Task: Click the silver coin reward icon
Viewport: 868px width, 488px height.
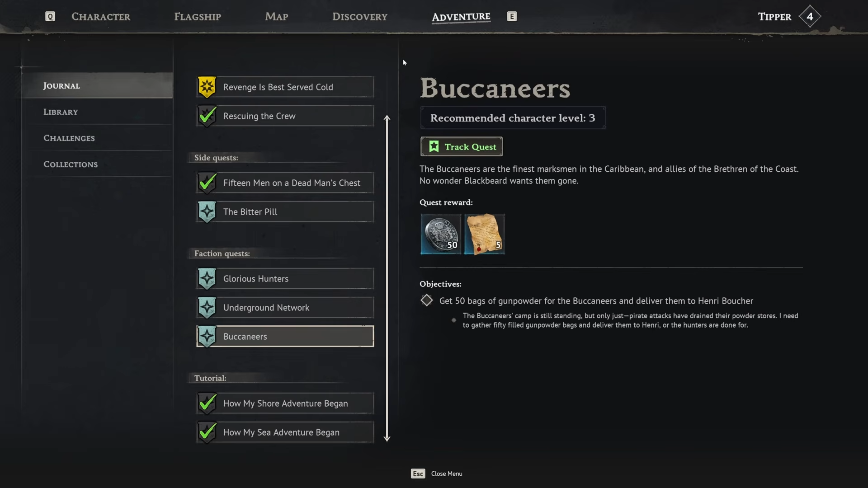Action: [441, 234]
